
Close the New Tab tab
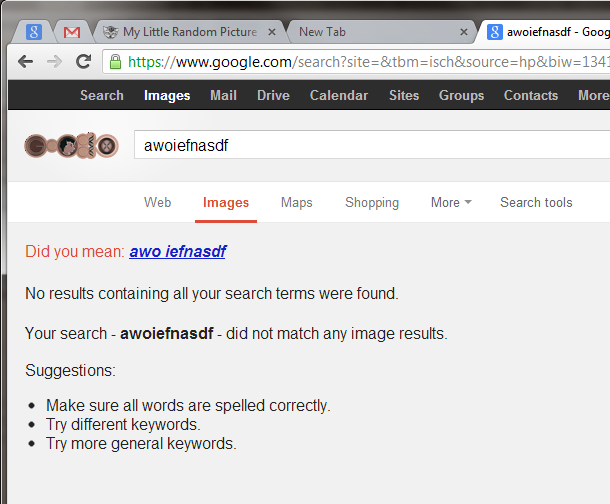pos(461,32)
